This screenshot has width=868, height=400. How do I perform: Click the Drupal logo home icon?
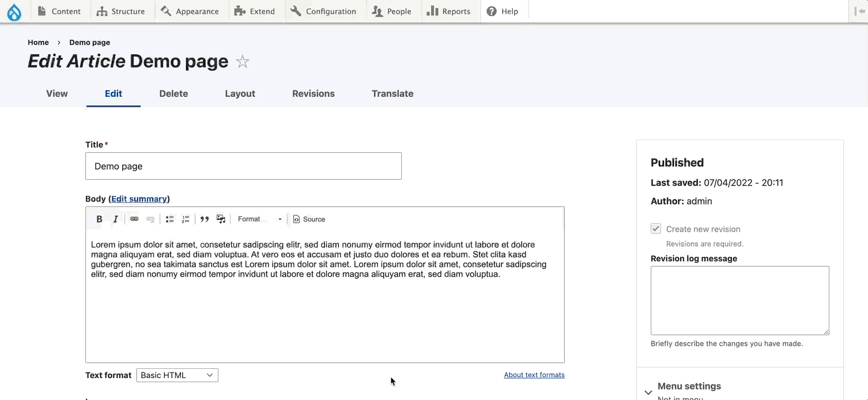14,12
